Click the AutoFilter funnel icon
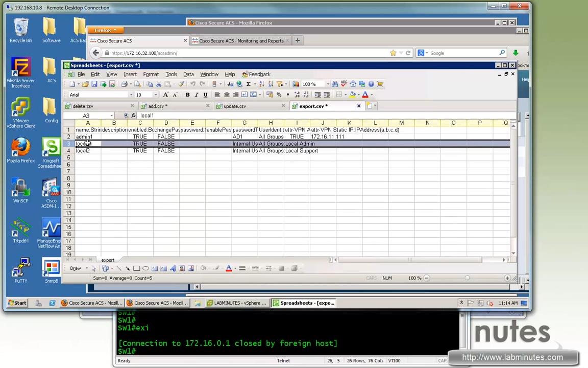The width and height of the screenshot is (588, 368). [279, 84]
